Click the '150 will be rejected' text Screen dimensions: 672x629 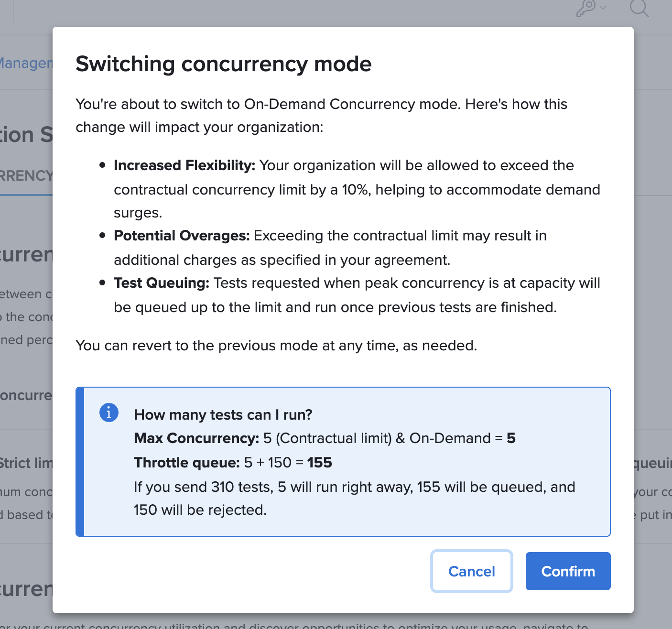[200, 510]
